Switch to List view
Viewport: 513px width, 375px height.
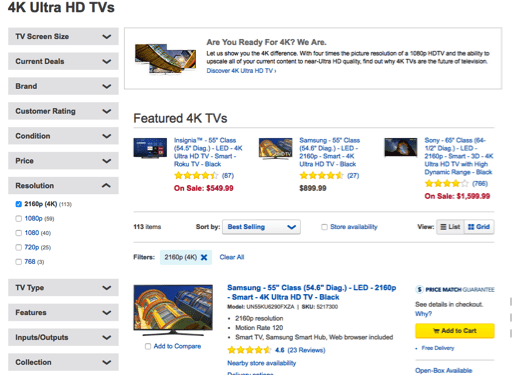click(x=450, y=227)
